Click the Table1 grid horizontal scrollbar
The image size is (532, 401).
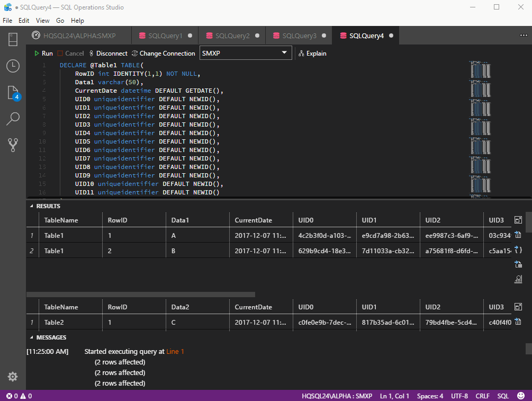[141, 295]
